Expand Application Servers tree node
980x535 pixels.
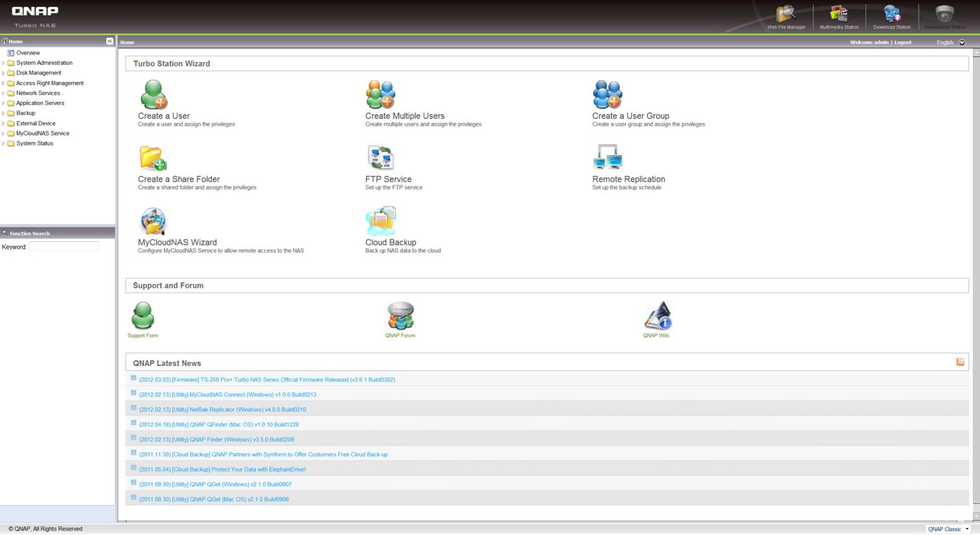tap(3, 103)
